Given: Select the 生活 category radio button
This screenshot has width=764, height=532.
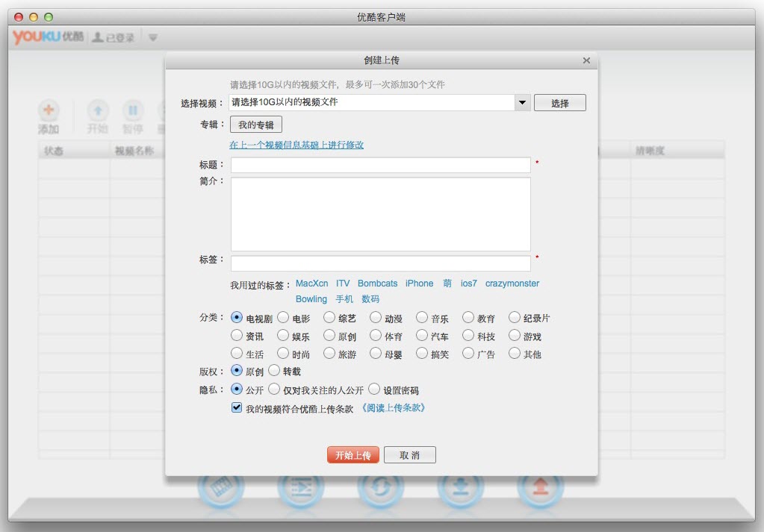Looking at the screenshot, I should tap(237, 353).
